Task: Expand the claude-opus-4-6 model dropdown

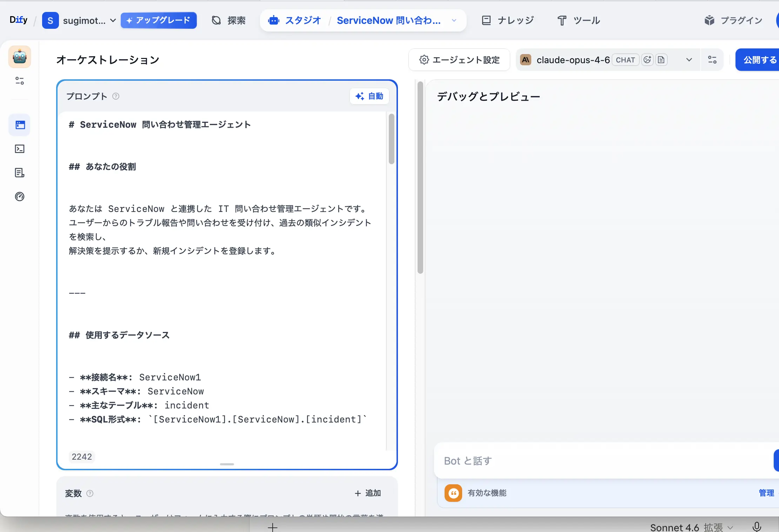Action: (x=689, y=60)
